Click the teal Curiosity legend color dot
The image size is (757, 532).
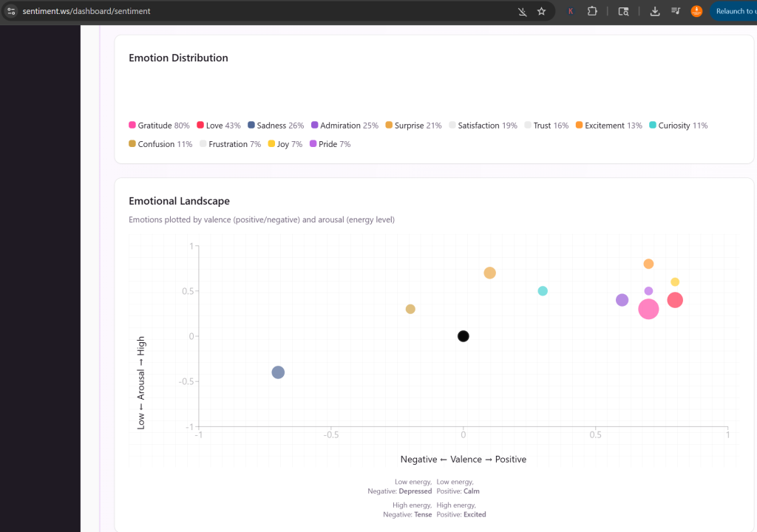coord(653,126)
